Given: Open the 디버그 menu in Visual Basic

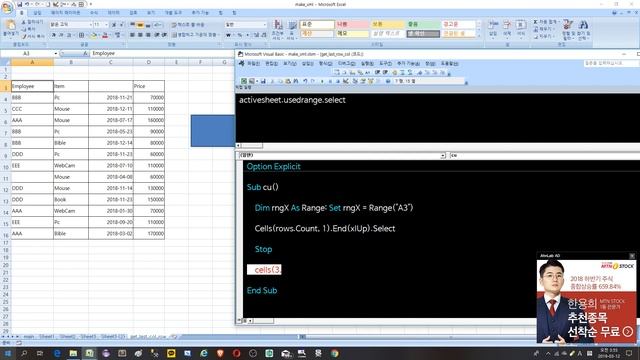Looking at the screenshot, I should click(347, 64).
